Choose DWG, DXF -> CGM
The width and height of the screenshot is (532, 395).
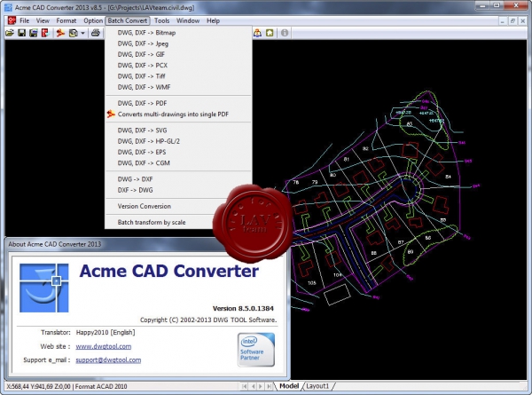tap(178, 163)
